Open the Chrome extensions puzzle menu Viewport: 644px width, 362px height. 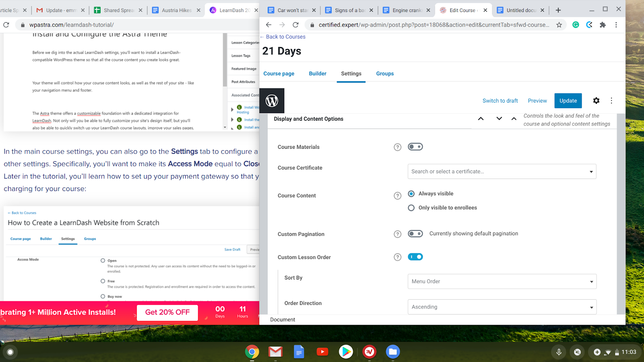point(603,25)
